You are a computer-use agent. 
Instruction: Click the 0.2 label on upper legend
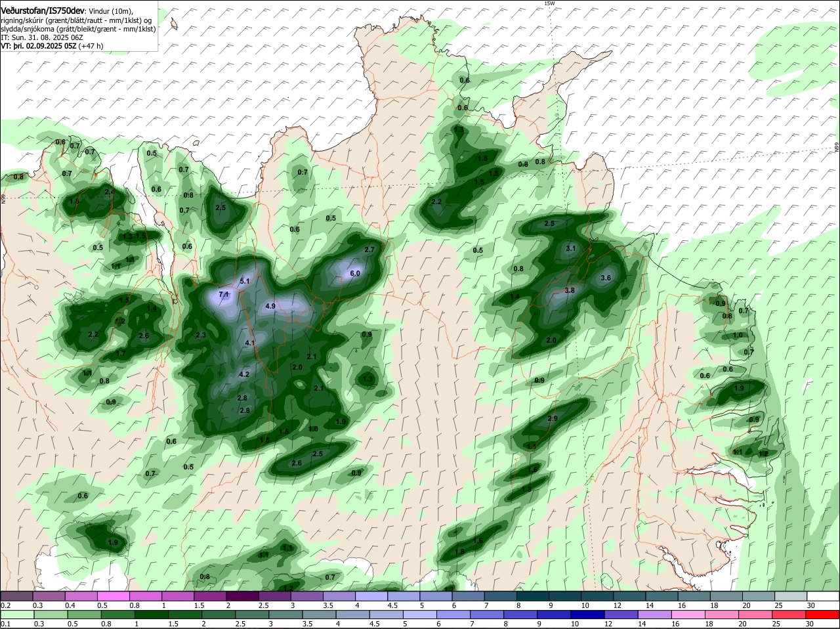click(x=5, y=605)
